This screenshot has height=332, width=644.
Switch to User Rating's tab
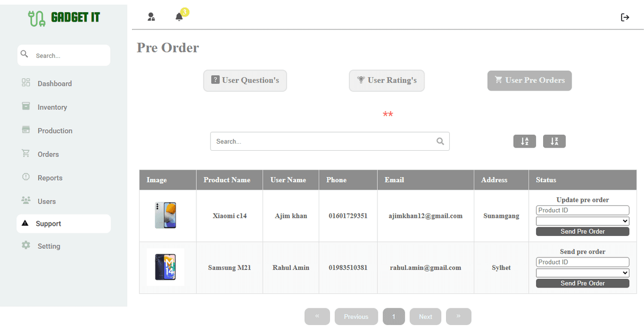(386, 80)
